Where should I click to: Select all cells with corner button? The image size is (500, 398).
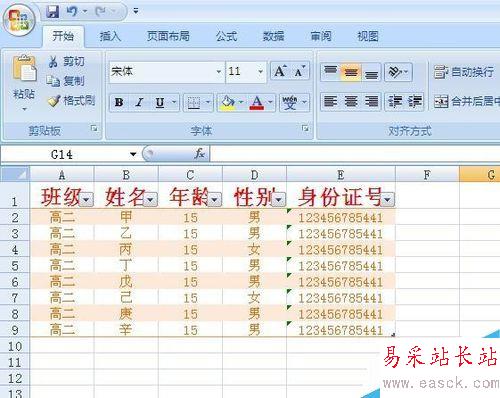point(15,174)
